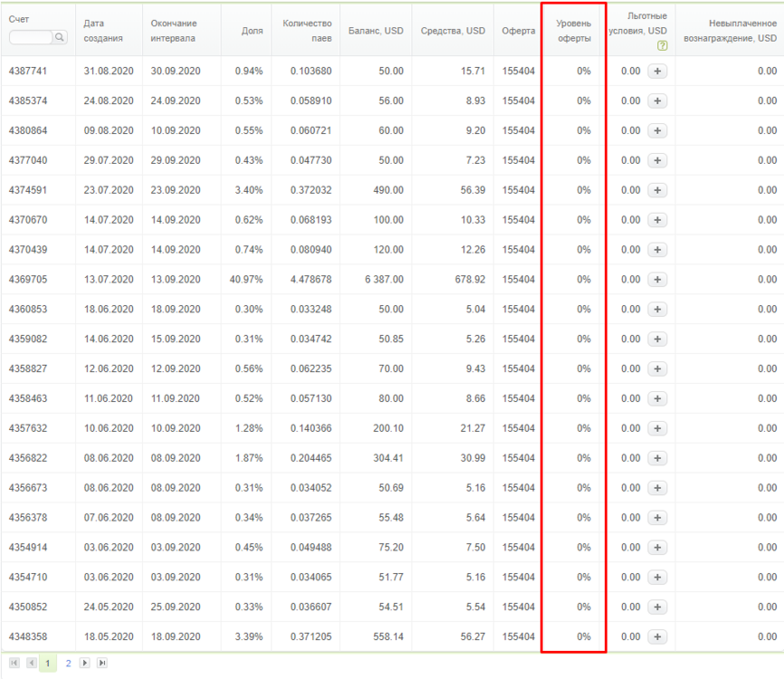The width and height of the screenshot is (784, 679).
Task: Click balance value 558.14
Action: pos(388,636)
